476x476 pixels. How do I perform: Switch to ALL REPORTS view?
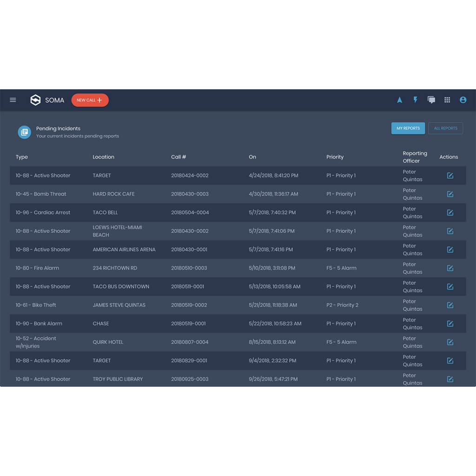tap(445, 128)
